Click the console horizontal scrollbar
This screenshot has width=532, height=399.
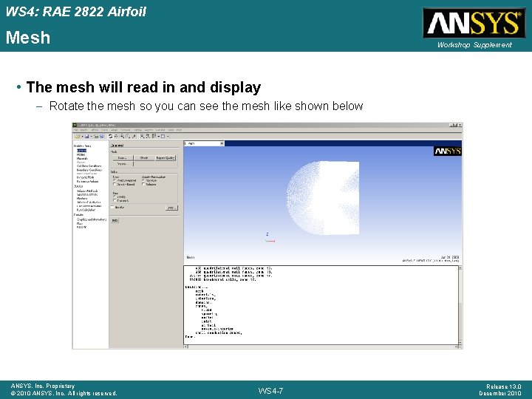coord(321,347)
